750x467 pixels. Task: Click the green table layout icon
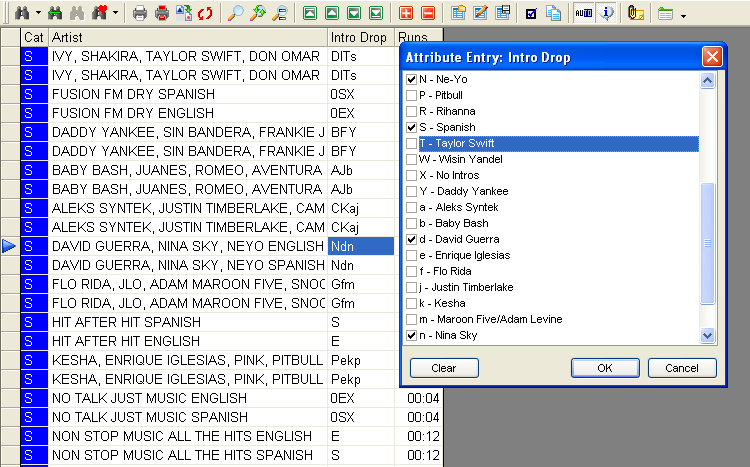(x=665, y=14)
